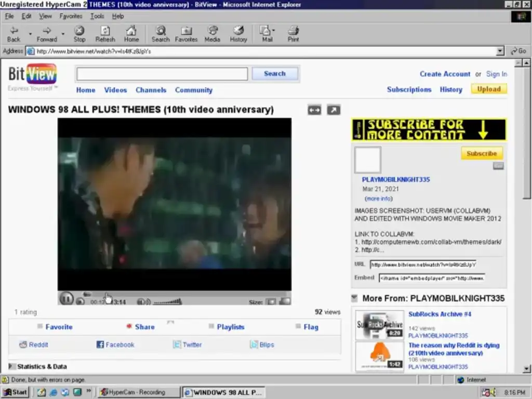This screenshot has height=399, width=532.
Task: Click the Windows Start button
Action: 15,392
